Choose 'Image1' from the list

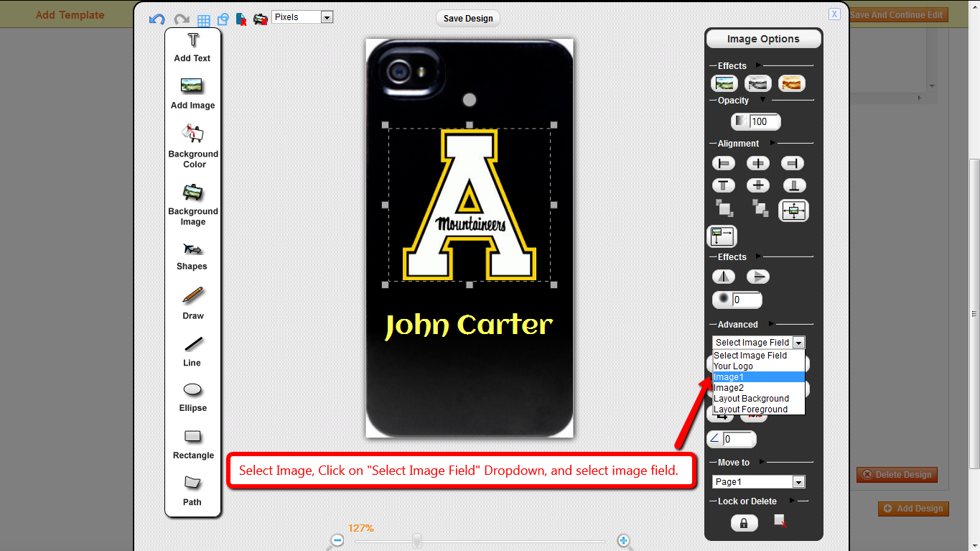click(759, 377)
